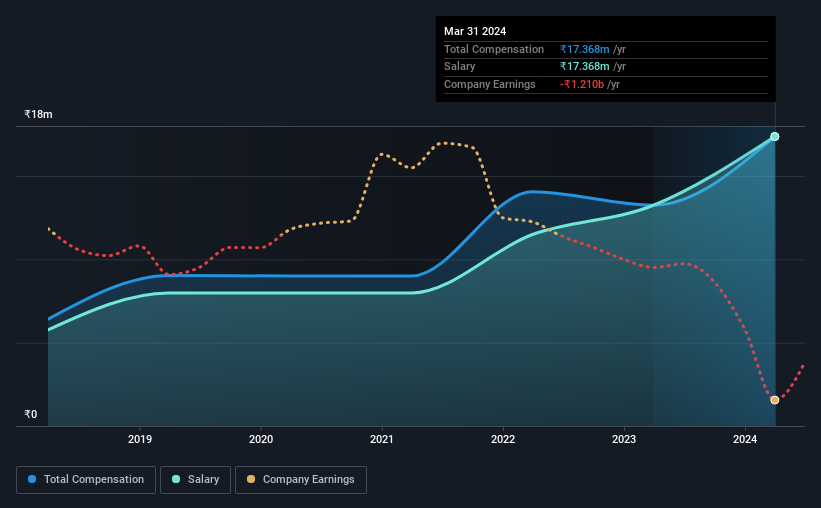
Task: Click the ₹0 y-axis label
Action: click(x=31, y=414)
